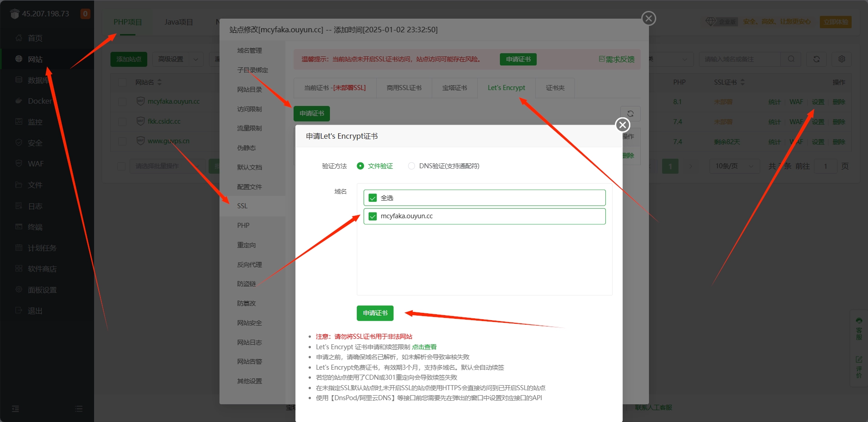Image resolution: width=868 pixels, height=422 pixels.
Task: Uncheck the mcyfaka.ouyun.cc domain checkbox
Action: [373, 216]
